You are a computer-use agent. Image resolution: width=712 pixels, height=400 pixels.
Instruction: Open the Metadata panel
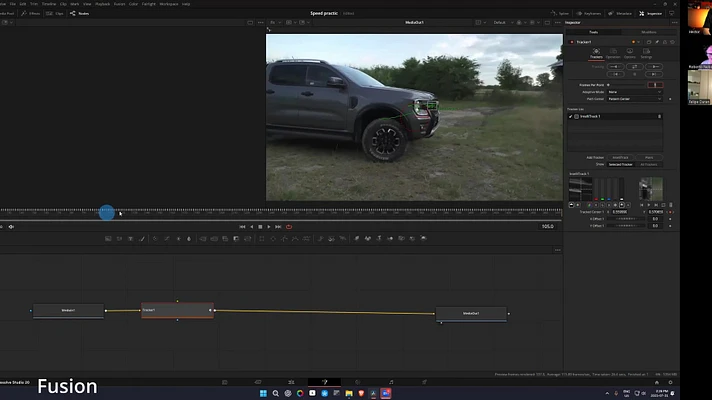tap(620, 13)
